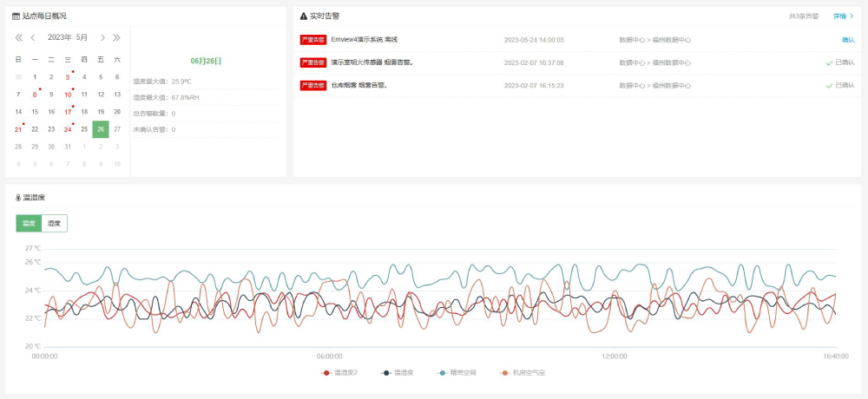Select May 24 on the calendar
This screenshot has height=399, width=868.
pos(68,129)
